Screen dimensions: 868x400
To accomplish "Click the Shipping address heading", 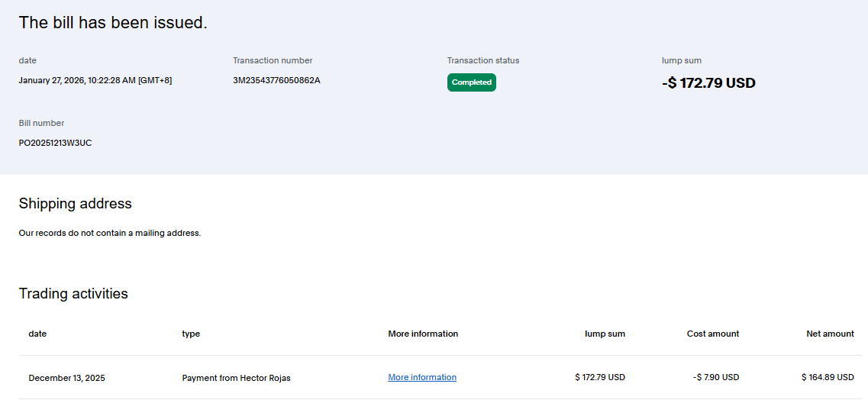I will click(x=75, y=203).
